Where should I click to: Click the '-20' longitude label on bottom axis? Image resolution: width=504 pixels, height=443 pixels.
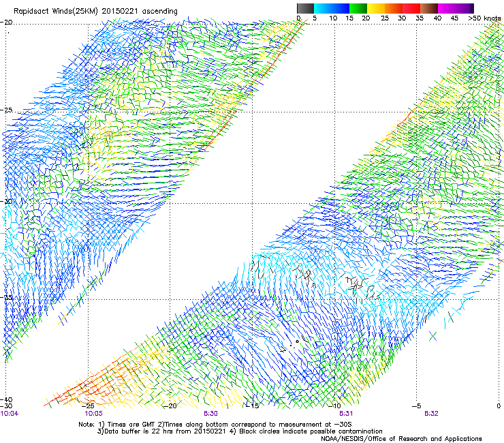click(170, 406)
